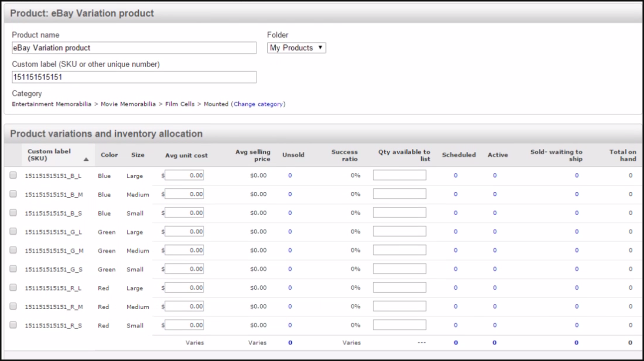Click into the Product name field

pos(134,48)
